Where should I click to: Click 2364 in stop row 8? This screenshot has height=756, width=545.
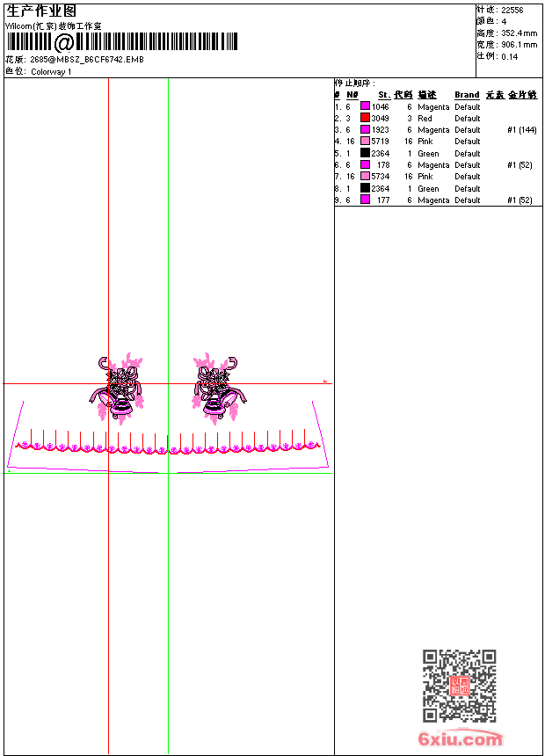pos(380,188)
